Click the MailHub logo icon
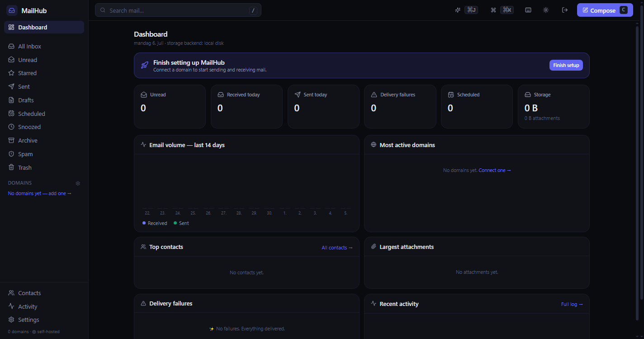 pyautogui.click(x=12, y=10)
